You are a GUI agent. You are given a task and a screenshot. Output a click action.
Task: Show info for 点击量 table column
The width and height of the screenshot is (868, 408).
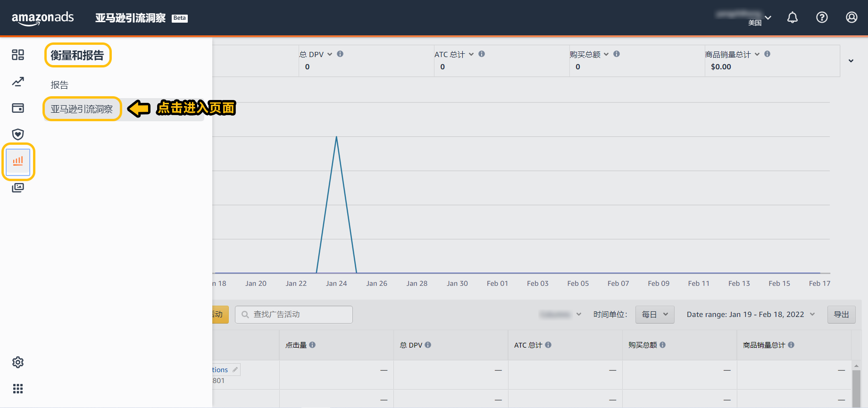(x=312, y=345)
